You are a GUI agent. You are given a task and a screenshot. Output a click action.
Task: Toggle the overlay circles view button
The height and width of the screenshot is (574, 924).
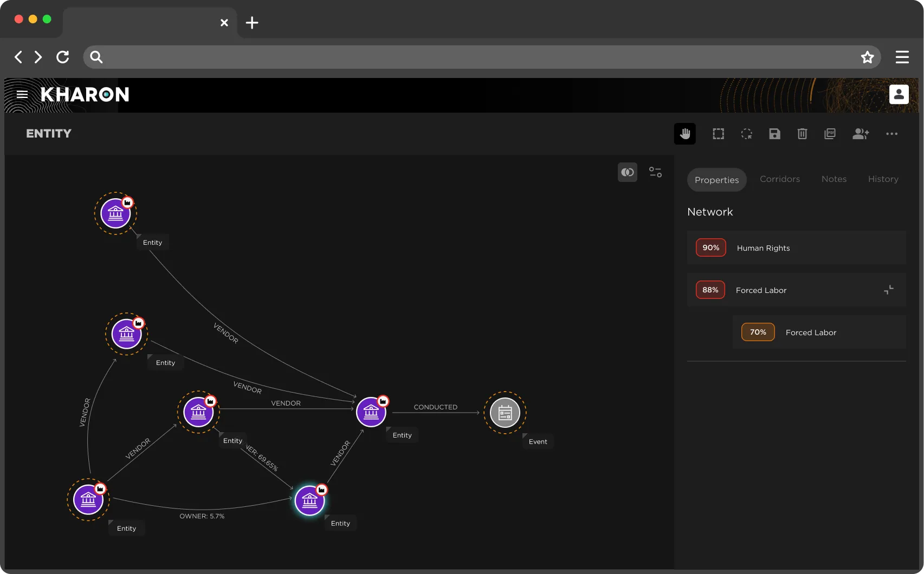[628, 172]
